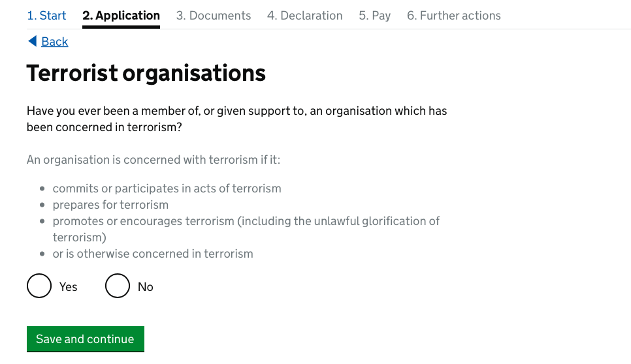Open the '4. Declaration' step

pos(304,16)
